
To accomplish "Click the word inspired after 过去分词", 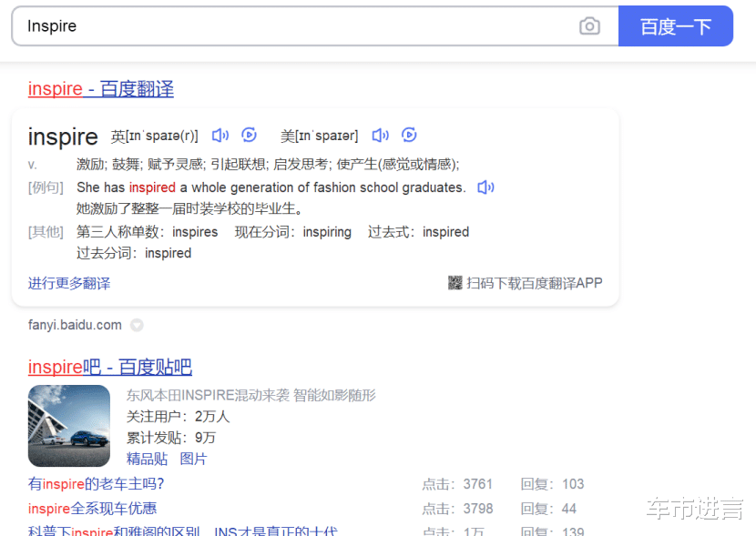I will point(168,253).
